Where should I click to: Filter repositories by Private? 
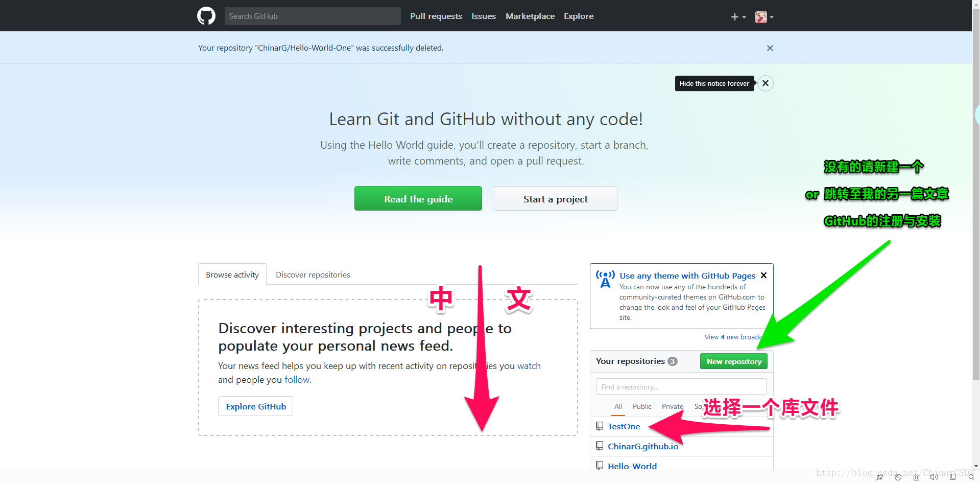click(673, 406)
